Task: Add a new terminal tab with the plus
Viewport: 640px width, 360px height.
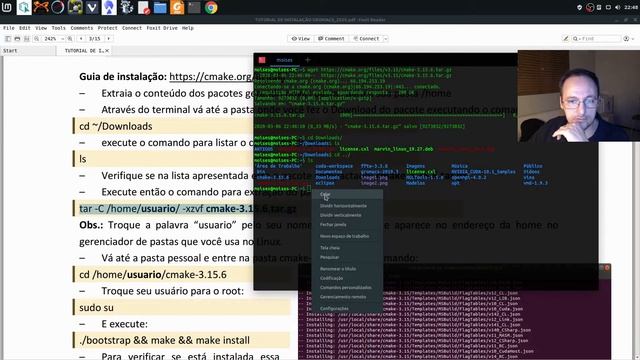Action: [x=307, y=60]
